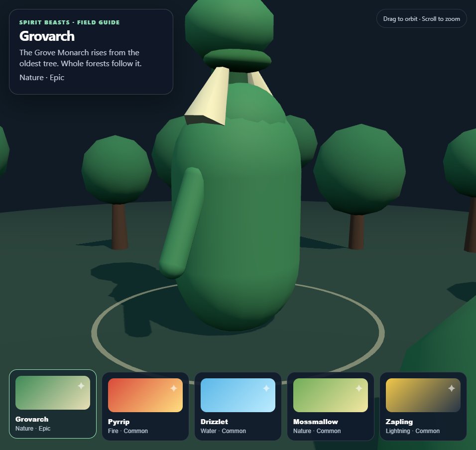476x450 pixels.
Task: Select the Zapling beast card
Action: pos(423,406)
